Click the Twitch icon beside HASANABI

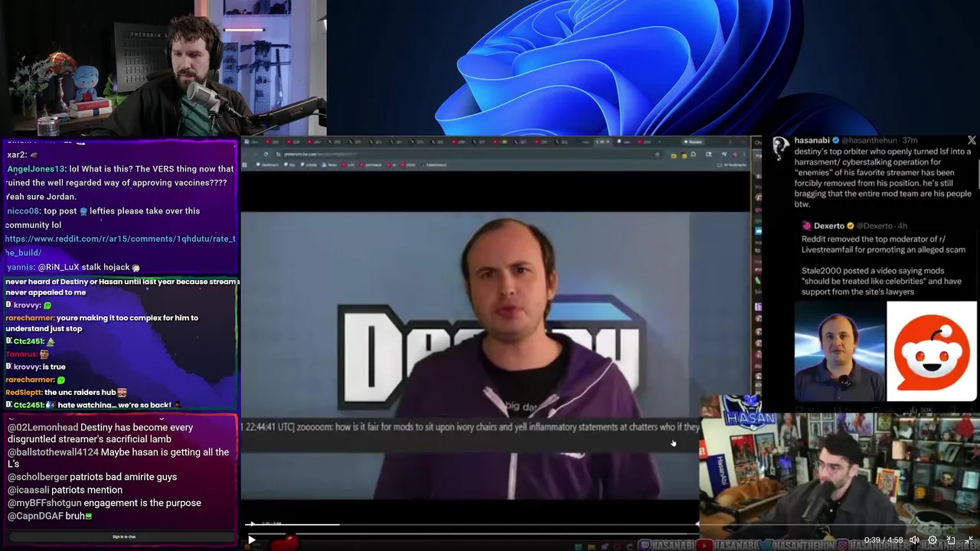click(x=644, y=545)
